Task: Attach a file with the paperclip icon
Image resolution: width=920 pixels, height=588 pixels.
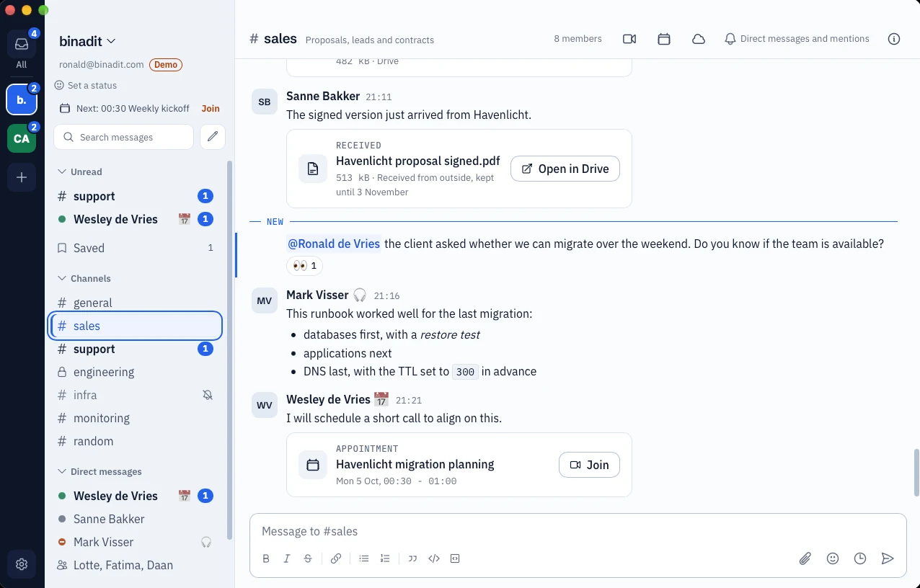Action: [x=805, y=558]
